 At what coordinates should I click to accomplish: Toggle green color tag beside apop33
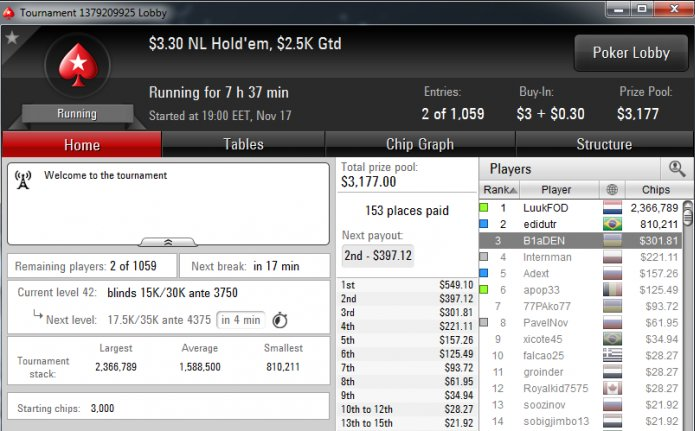point(484,290)
